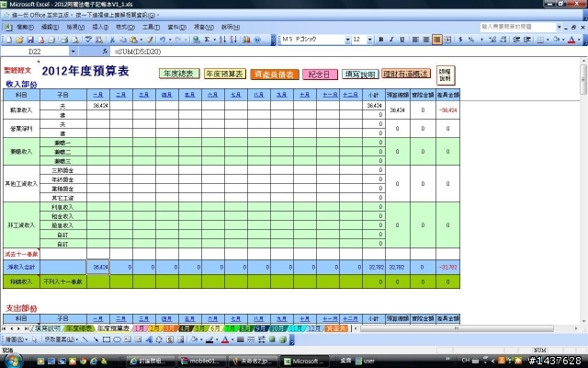Click the 資產負債表 orange button
This screenshot has height=368, width=588.
(x=275, y=75)
